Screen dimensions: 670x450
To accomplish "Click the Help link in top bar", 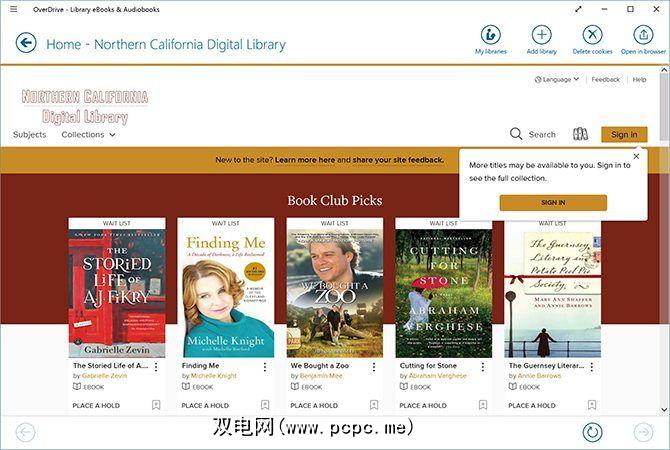I will click(639, 79).
